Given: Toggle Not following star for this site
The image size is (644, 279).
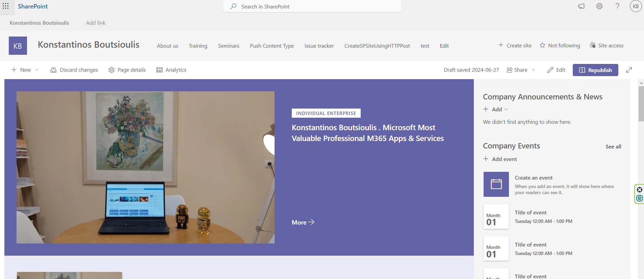Looking at the screenshot, I should point(560,45).
